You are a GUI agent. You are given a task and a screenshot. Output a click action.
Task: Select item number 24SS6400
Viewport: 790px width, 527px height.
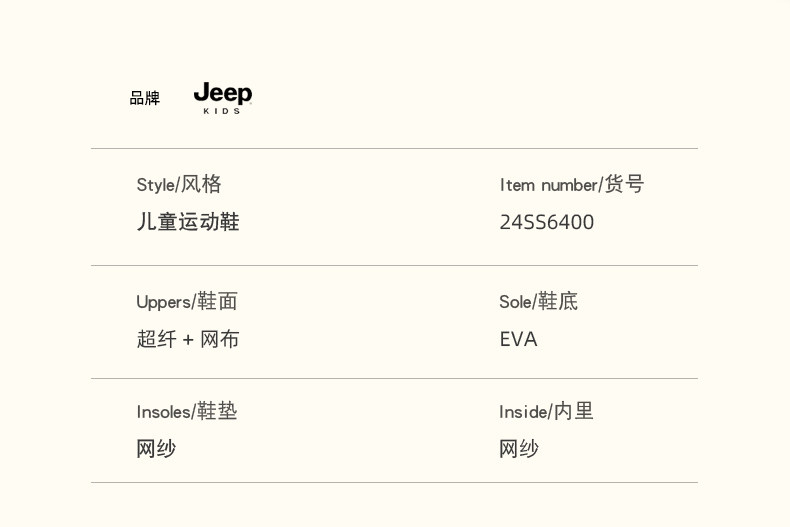pyautogui.click(x=546, y=222)
